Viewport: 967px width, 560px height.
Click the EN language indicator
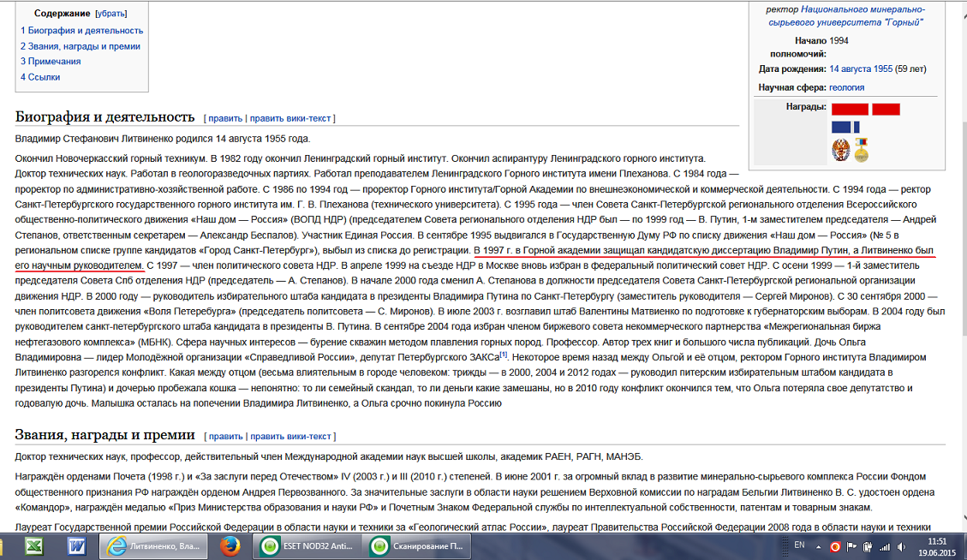799,545
